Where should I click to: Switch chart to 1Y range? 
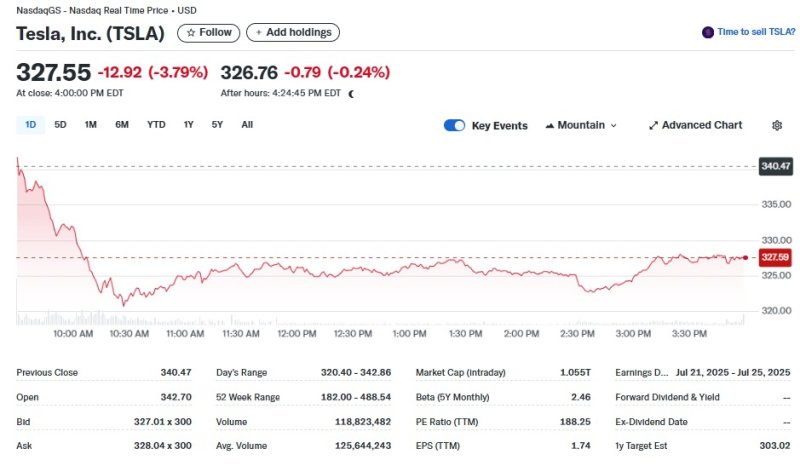point(188,125)
